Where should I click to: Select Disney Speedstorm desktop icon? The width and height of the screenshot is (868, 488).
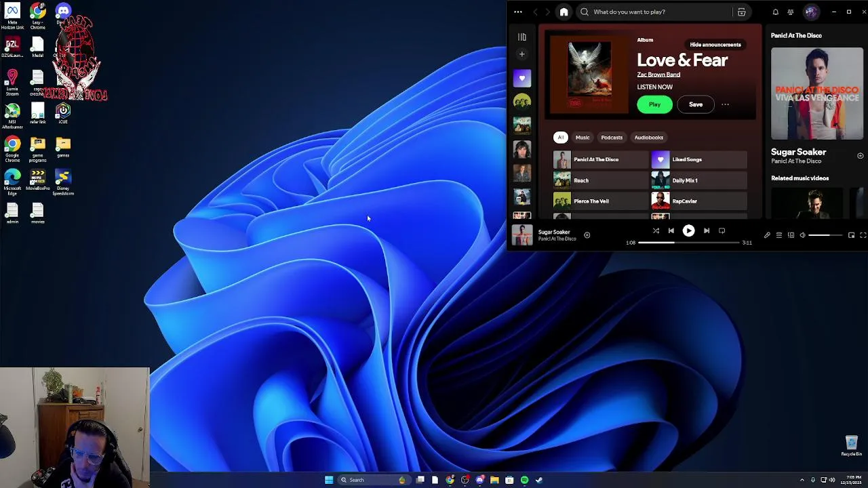tap(63, 183)
